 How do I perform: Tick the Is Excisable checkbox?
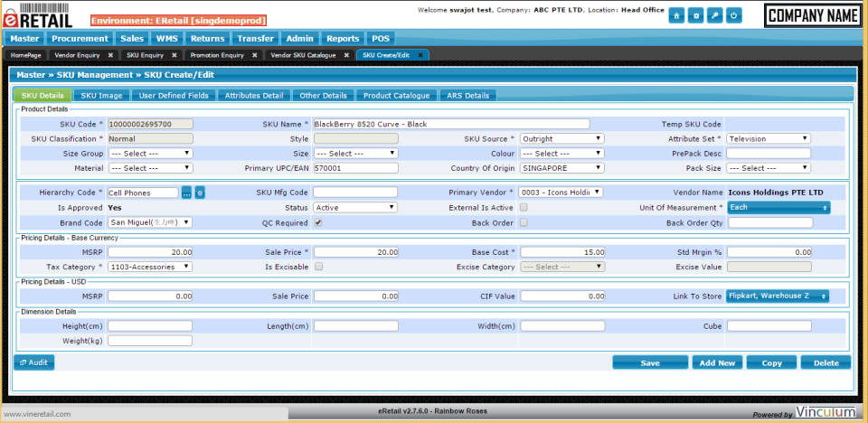click(317, 267)
